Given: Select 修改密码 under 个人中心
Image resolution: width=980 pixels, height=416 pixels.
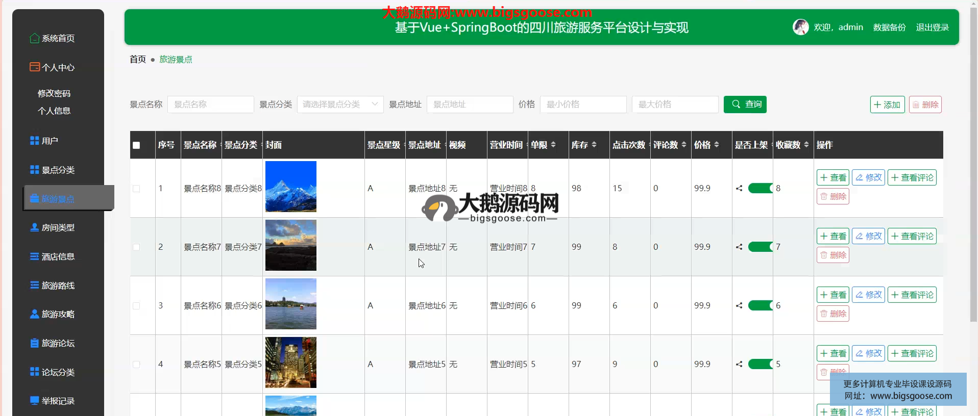Looking at the screenshot, I should [54, 93].
